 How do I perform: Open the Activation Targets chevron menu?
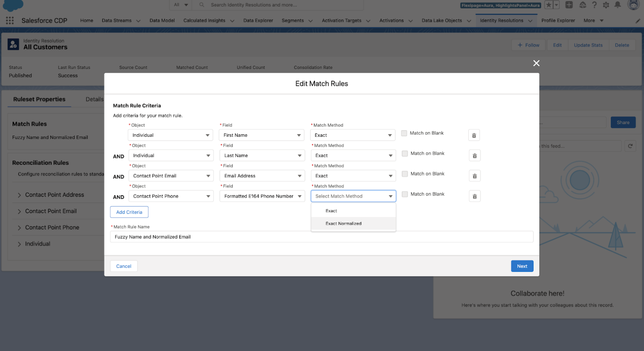pos(368,21)
